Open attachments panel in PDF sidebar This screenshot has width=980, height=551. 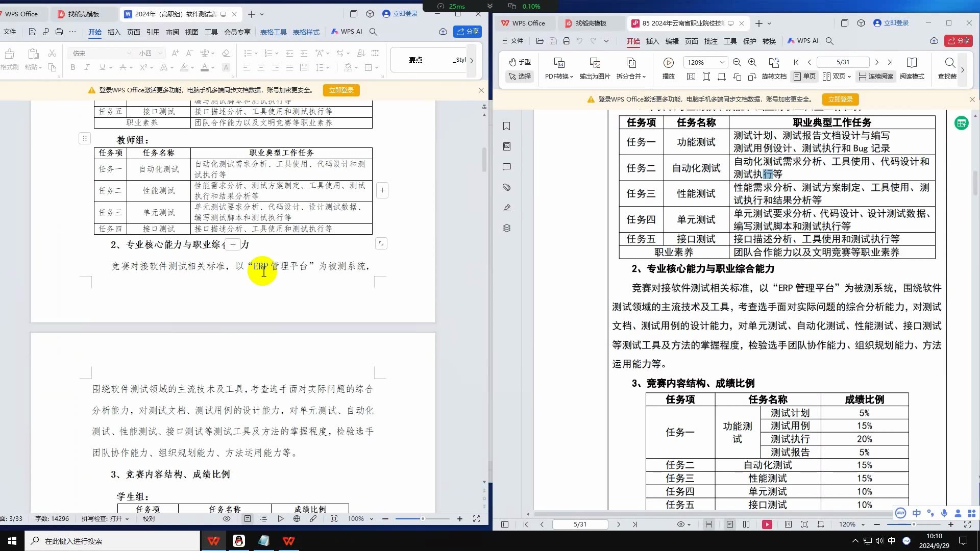(x=506, y=187)
